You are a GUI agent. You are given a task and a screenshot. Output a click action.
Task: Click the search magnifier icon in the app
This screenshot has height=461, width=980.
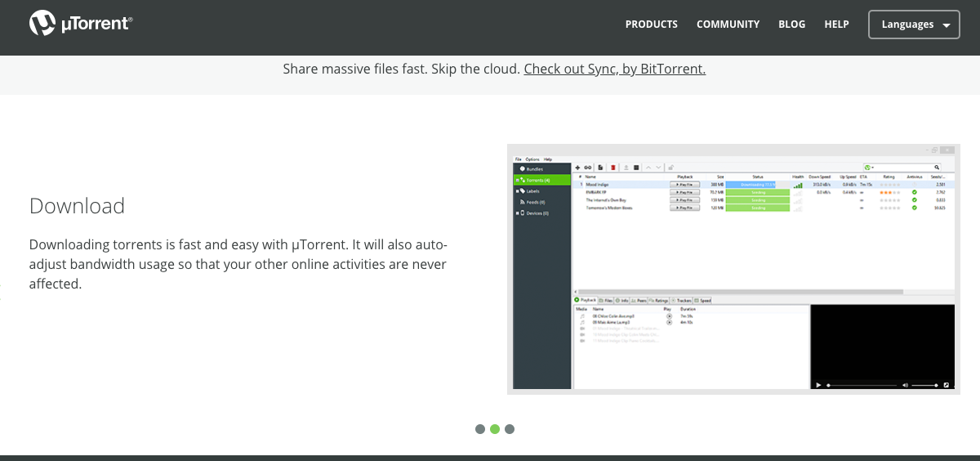click(x=937, y=167)
